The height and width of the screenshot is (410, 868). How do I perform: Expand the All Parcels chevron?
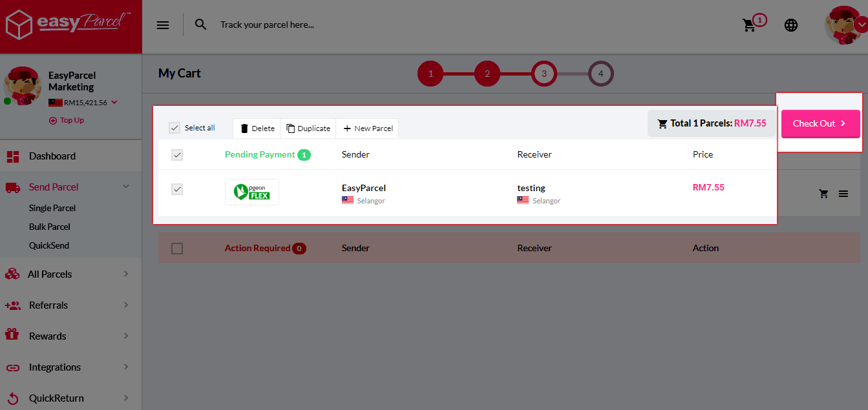click(126, 274)
